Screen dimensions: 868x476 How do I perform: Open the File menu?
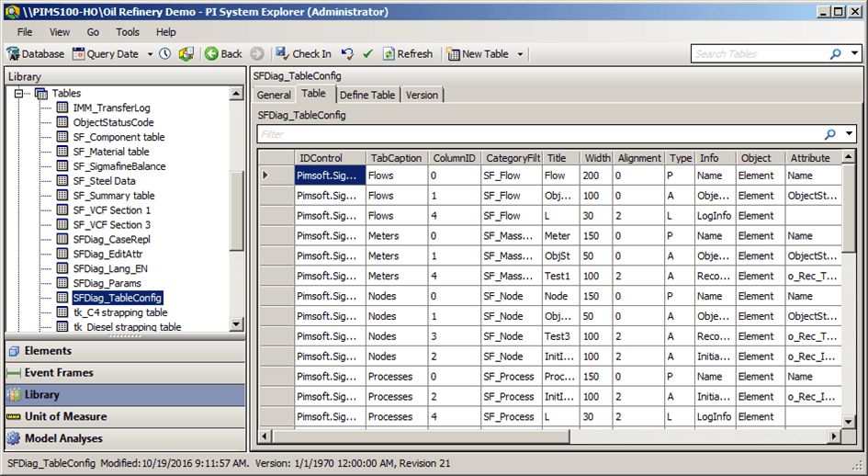25,32
